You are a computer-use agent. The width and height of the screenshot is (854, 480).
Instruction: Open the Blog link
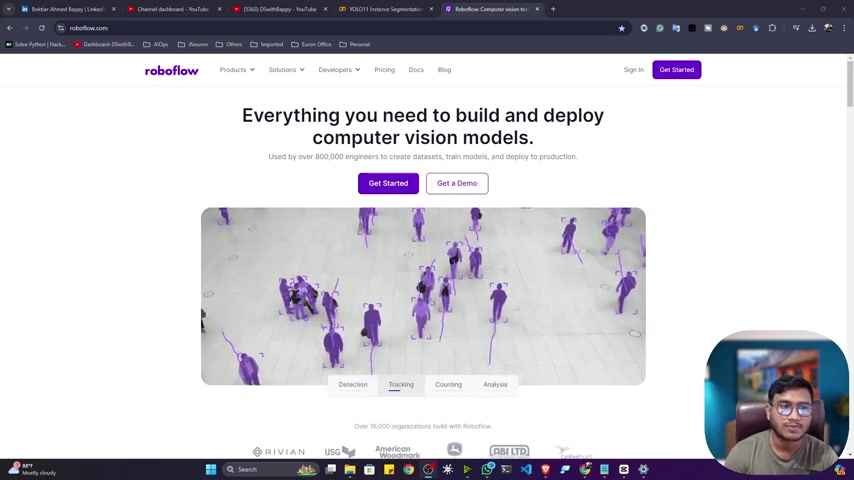click(x=444, y=70)
